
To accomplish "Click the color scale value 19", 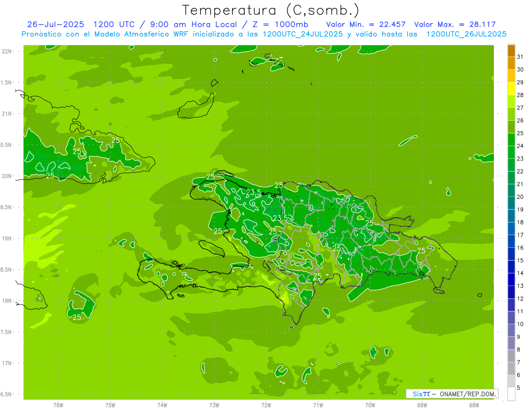I will tap(520, 210).
